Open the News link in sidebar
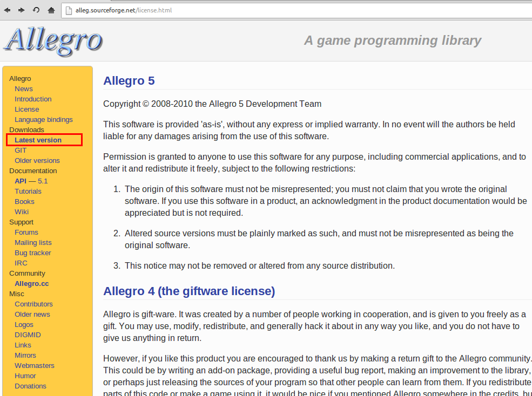The width and height of the screenshot is (532, 396). click(x=23, y=89)
